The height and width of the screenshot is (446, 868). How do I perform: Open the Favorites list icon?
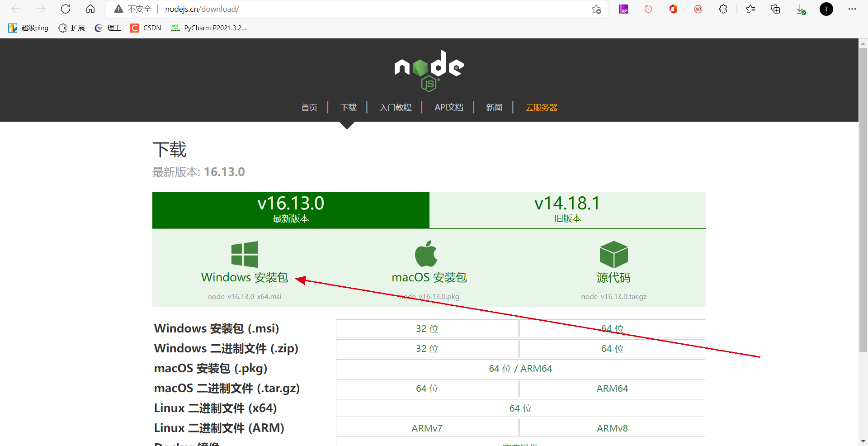pos(750,9)
